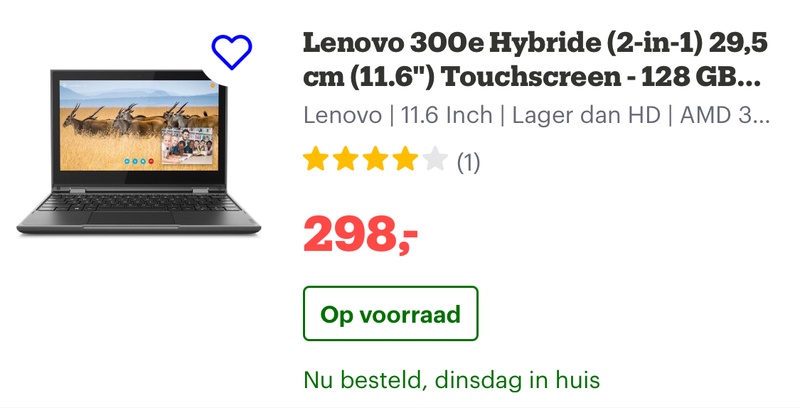Viewport: 800px width, 408px height.
Task: Click the truncated 'AMD 3...' spec text
Action: (724, 115)
